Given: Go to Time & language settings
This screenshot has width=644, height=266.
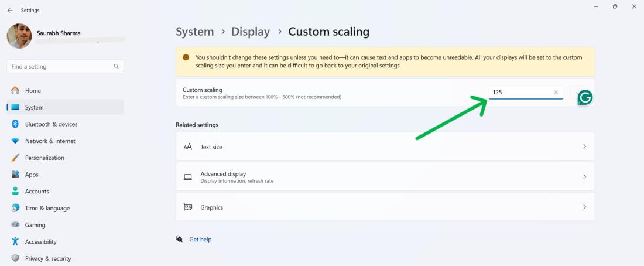Looking at the screenshot, I should pos(47,209).
